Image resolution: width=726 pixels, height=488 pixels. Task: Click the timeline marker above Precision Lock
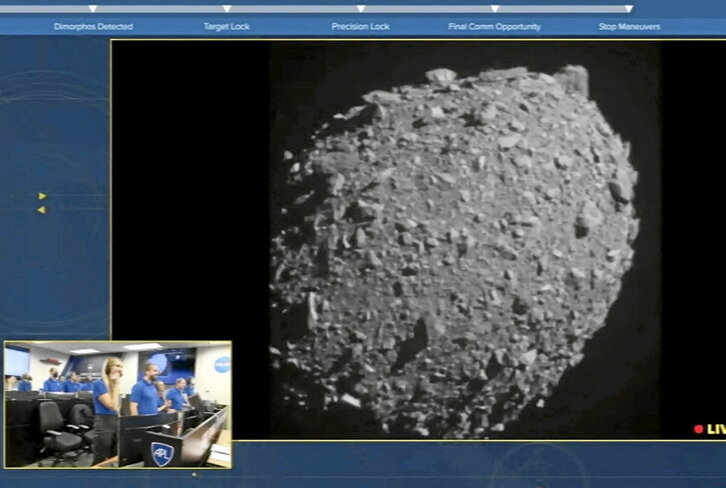[x=361, y=9]
